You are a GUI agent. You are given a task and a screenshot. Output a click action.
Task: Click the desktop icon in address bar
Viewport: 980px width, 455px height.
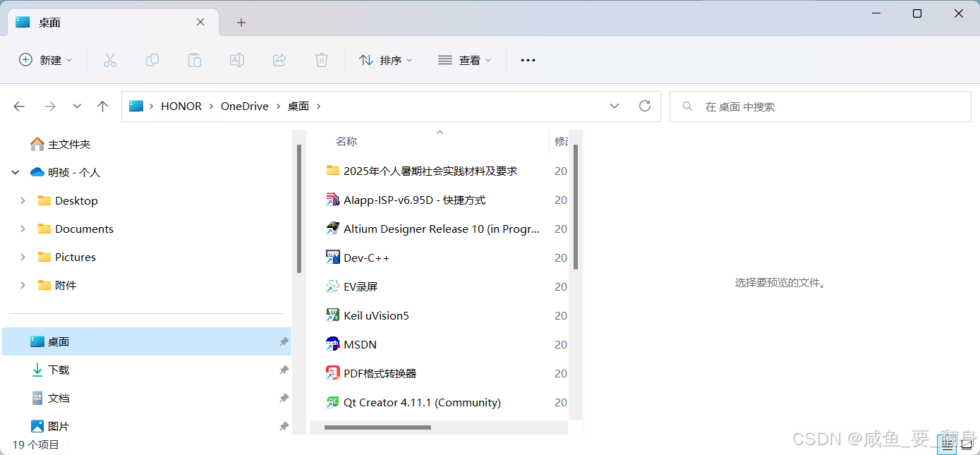(x=136, y=107)
